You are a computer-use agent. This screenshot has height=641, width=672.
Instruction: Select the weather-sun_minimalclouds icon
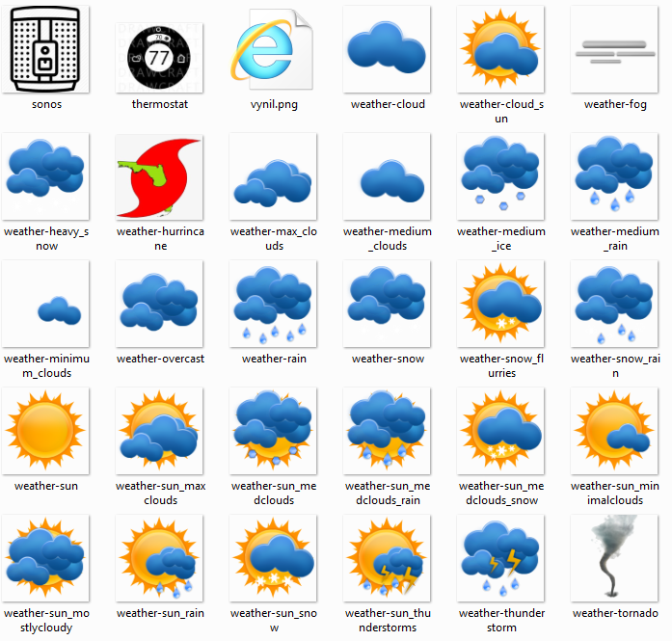pos(614,431)
